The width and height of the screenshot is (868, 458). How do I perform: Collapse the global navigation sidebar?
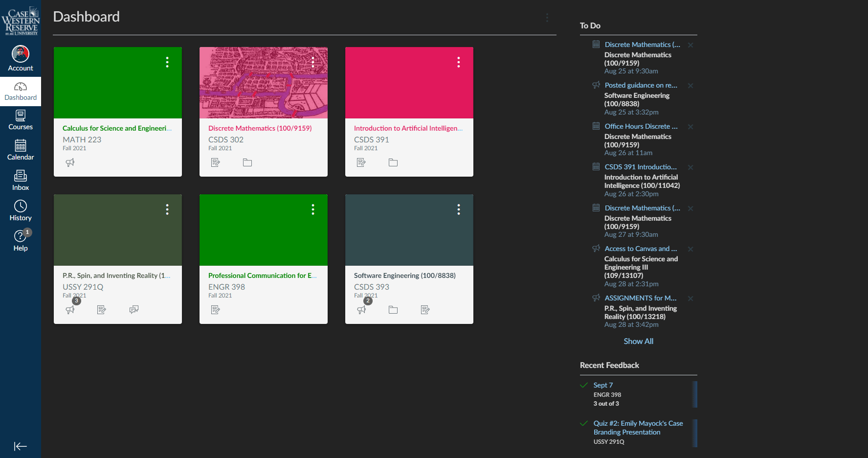coord(20,446)
